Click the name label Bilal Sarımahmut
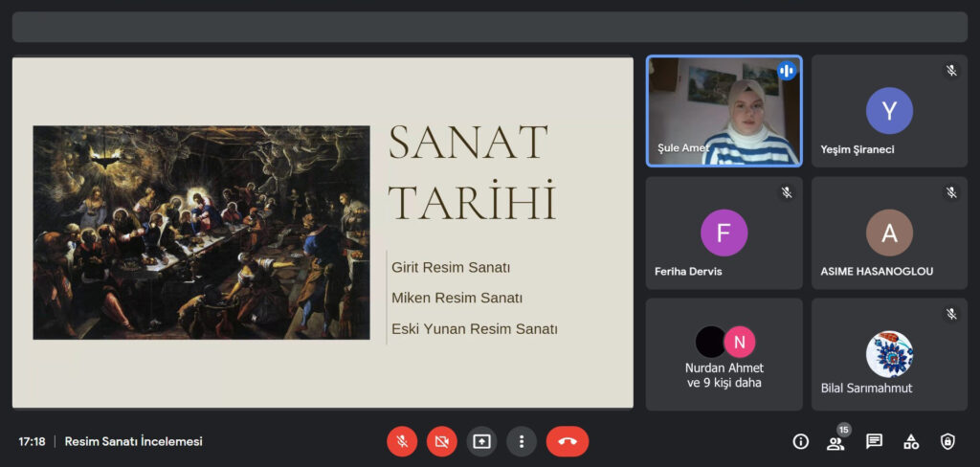The width and height of the screenshot is (980, 467). [x=866, y=389]
